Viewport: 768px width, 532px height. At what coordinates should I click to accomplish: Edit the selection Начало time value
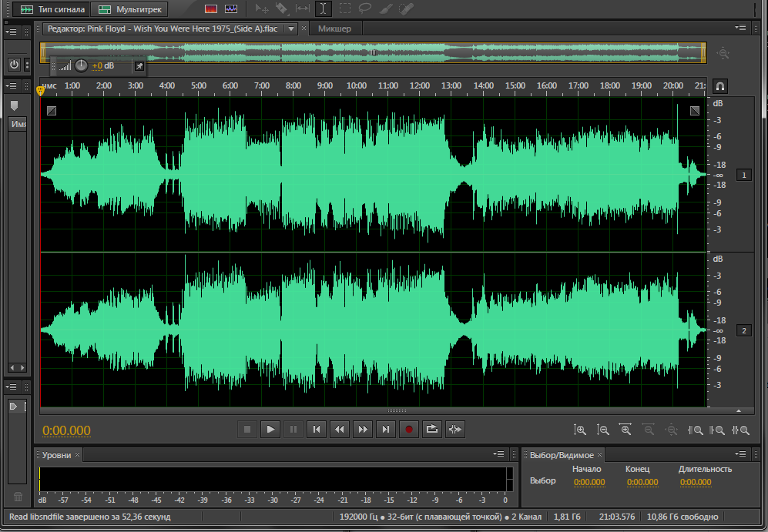[x=589, y=482]
